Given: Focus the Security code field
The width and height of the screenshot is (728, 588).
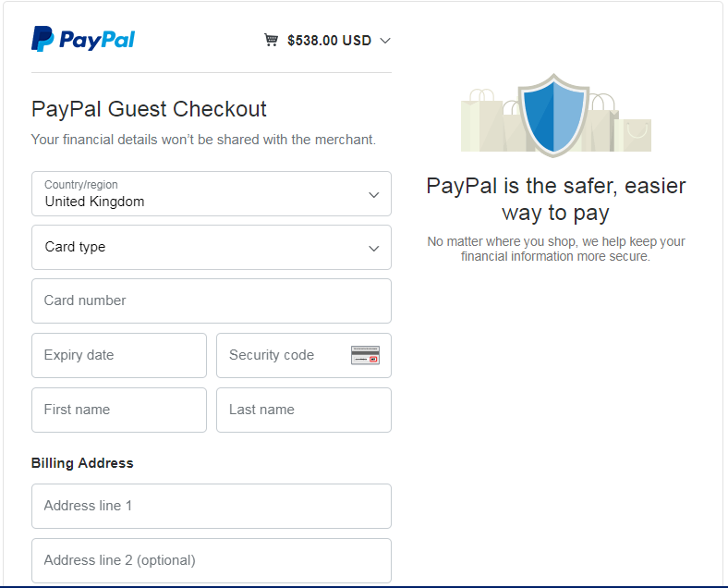Looking at the screenshot, I should tap(304, 355).
